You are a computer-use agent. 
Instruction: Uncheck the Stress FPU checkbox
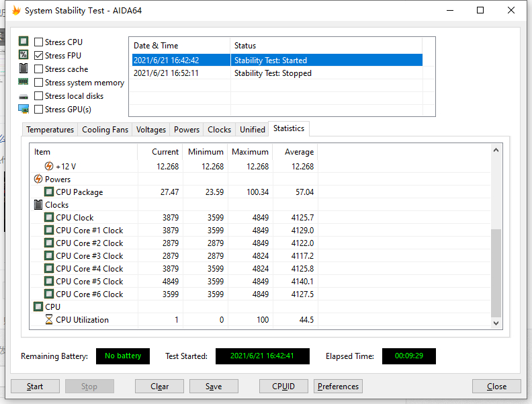tap(39, 55)
